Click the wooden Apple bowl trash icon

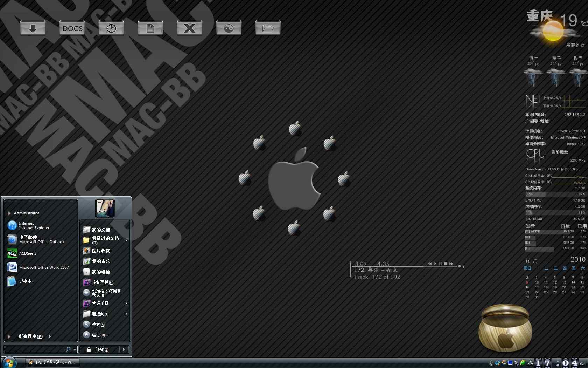point(505,328)
